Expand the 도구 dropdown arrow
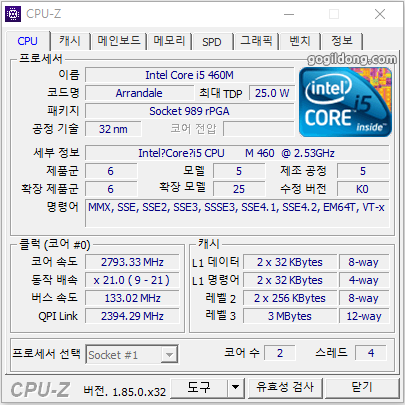This screenshot has height=405, width=405. point(236,388)
